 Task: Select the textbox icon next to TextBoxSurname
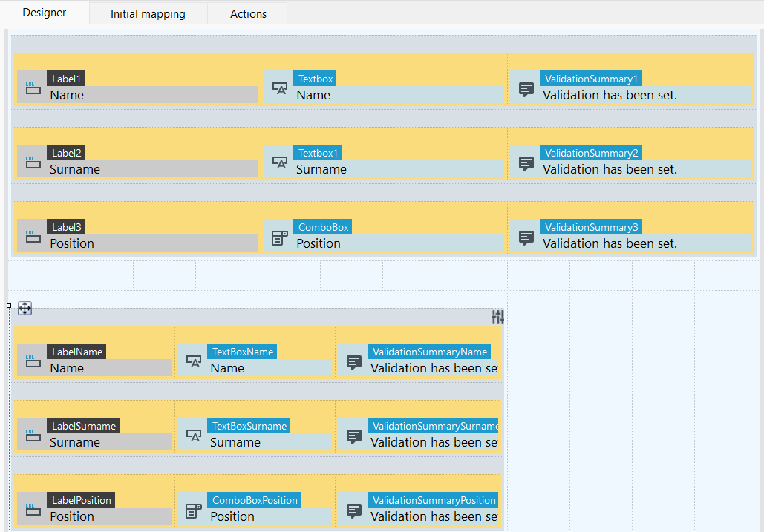coord(194,435)
